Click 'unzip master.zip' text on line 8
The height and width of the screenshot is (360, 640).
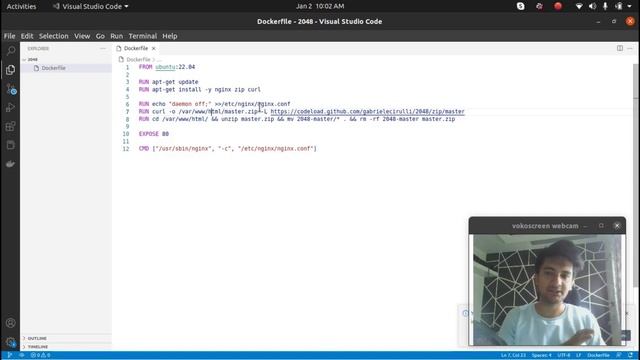click(247, 119)
